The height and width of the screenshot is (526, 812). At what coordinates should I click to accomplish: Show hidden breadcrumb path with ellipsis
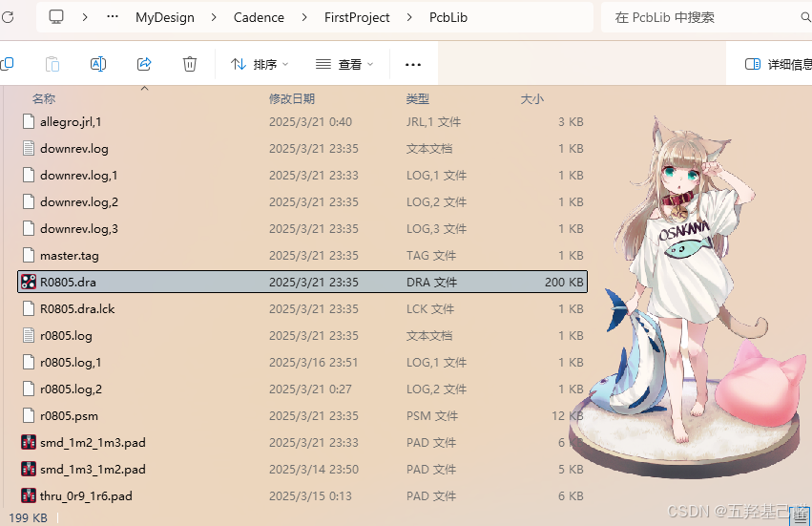113,17
